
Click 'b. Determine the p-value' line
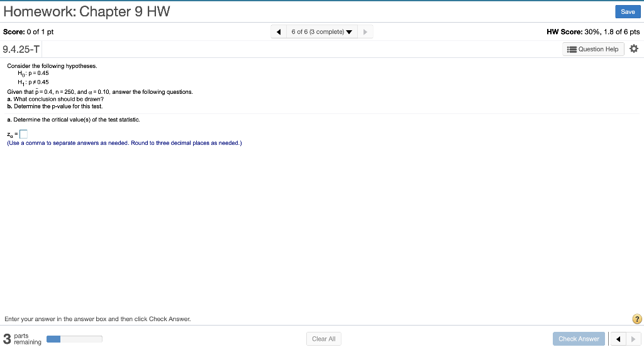(55, 106)
